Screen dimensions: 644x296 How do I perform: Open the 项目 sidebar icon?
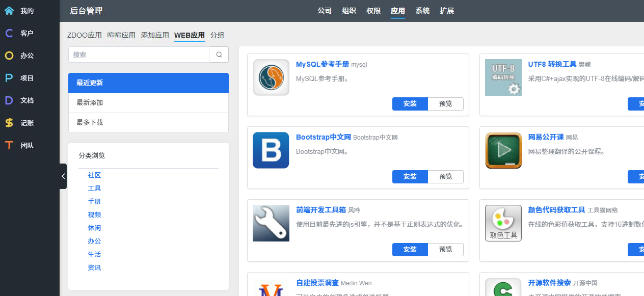(x=9, y=78)
